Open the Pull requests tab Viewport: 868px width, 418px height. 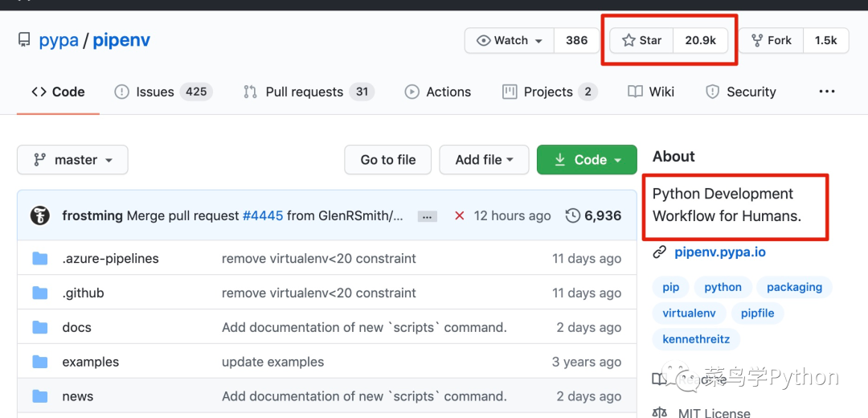click(x=309, y=92)
